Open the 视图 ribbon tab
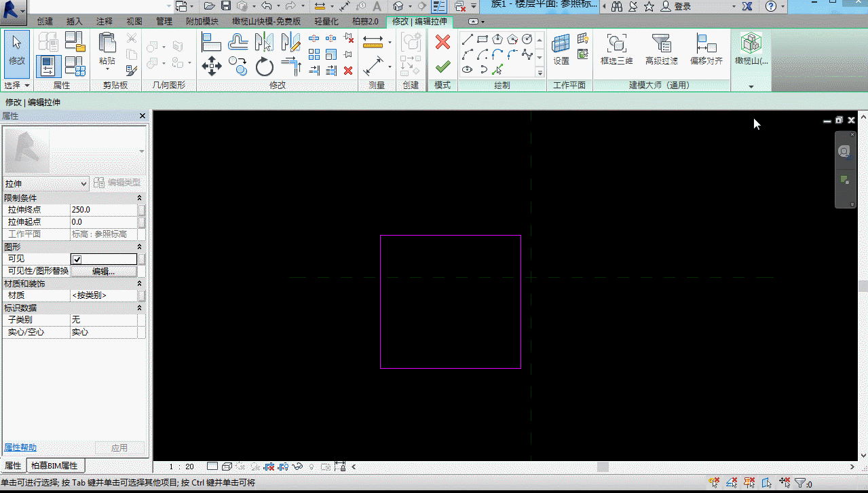 click(x=134, y=22)
